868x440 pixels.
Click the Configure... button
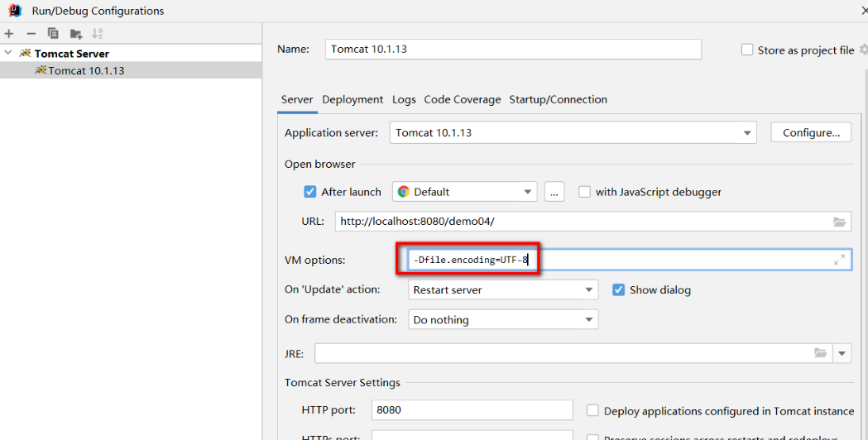pos(811,133)
